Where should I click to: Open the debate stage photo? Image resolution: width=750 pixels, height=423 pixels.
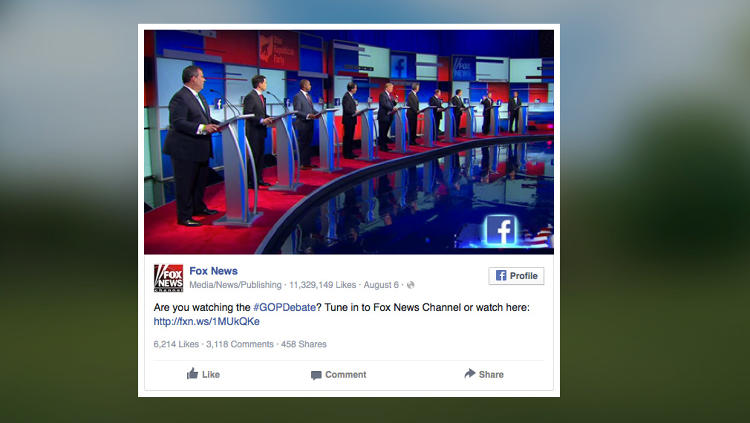[349, 142]
